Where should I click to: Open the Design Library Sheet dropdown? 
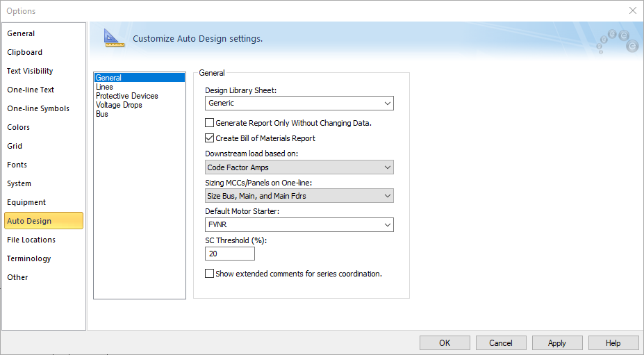point(299,104)
